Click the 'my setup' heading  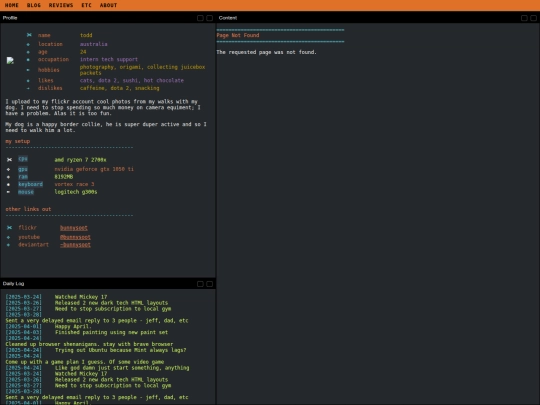pos(18,141)
